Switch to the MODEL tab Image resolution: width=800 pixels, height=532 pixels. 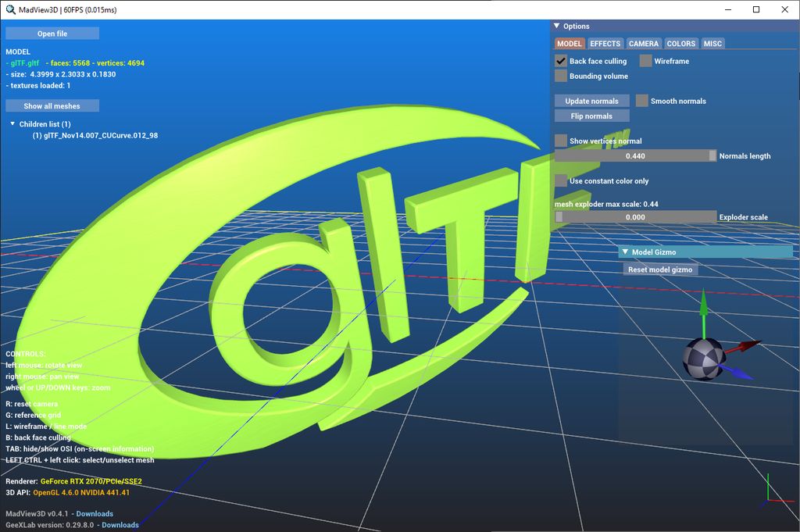570,44
